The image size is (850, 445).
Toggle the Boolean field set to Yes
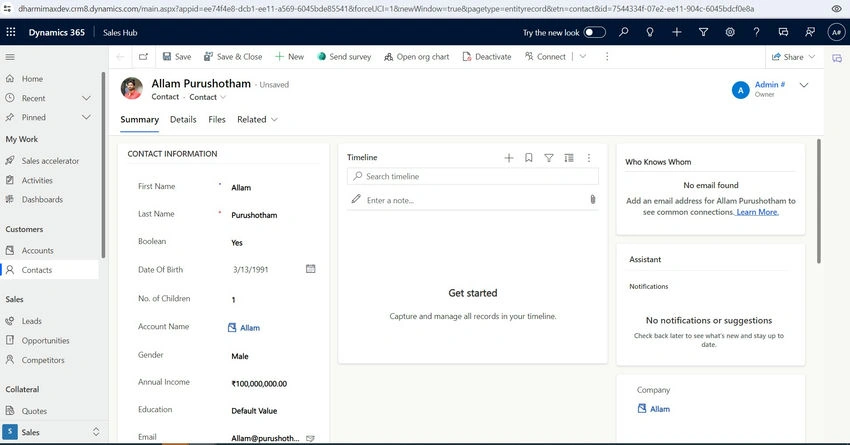[x=237, y=243]
